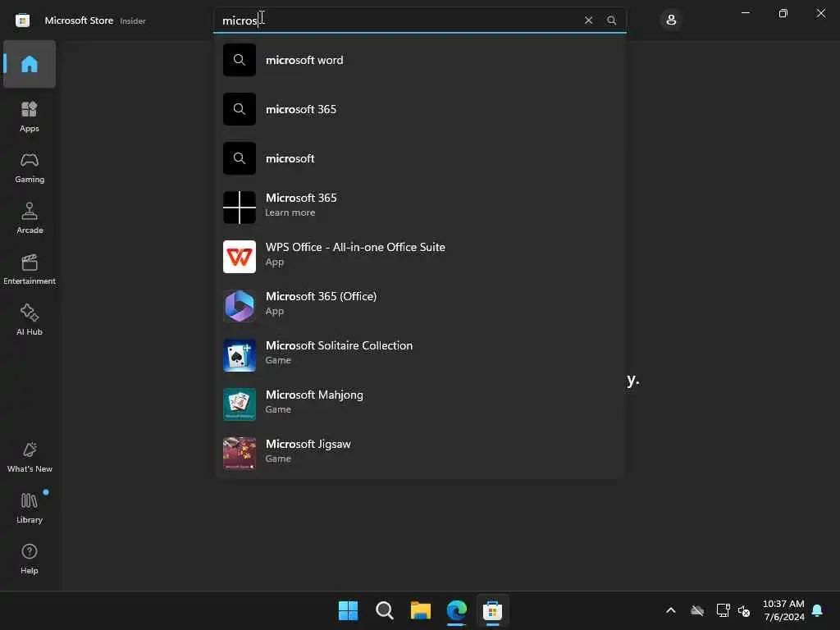Click the cloud sync tray icon
The image size is (840, 630).
click(697, 610)
